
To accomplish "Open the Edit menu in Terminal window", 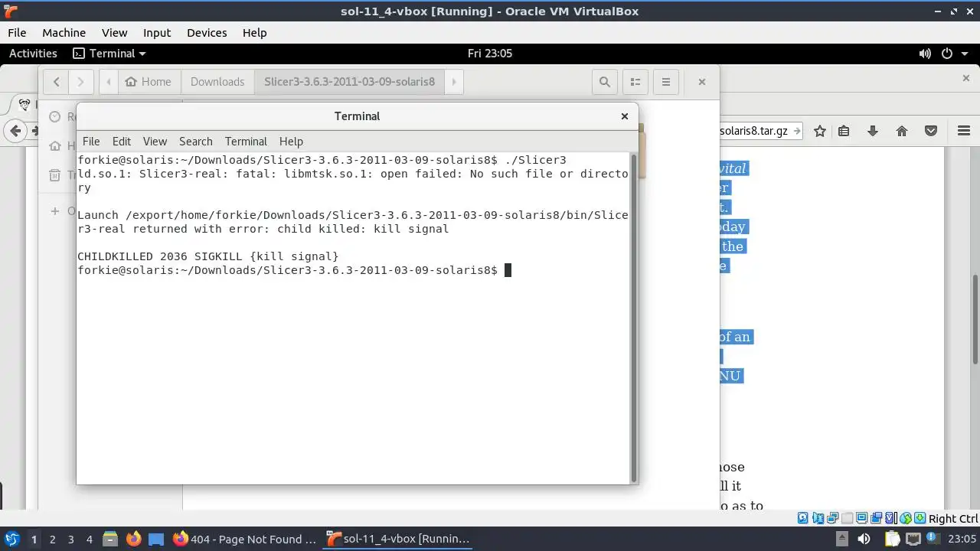I will (122, 142).
